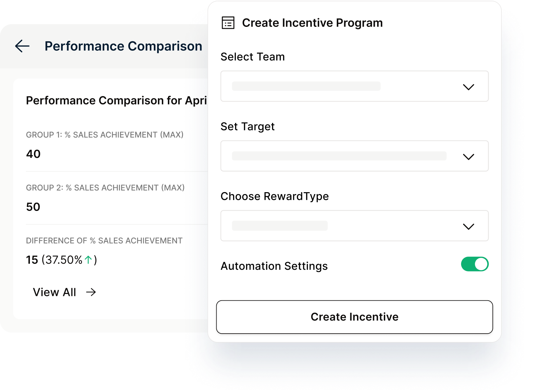Open the View All link
The width and height of the screenshot is (536, 392).
pyautogui.click(x=55, y=292)
